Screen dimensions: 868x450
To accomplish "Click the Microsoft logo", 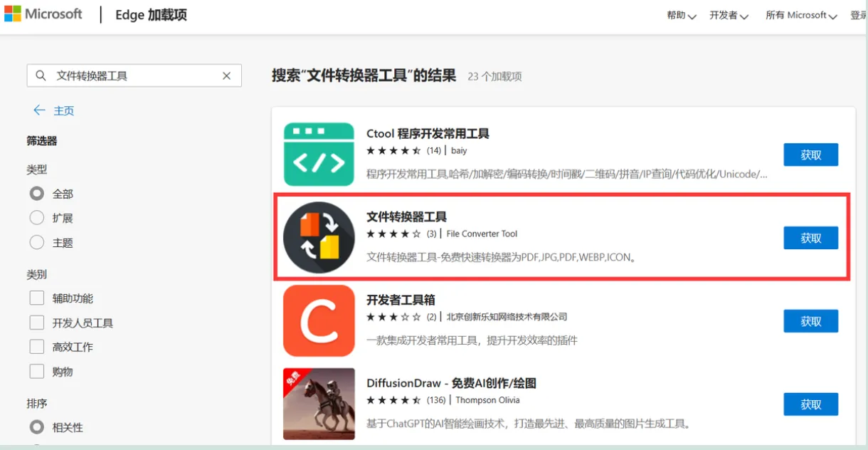I will [43, 14].
